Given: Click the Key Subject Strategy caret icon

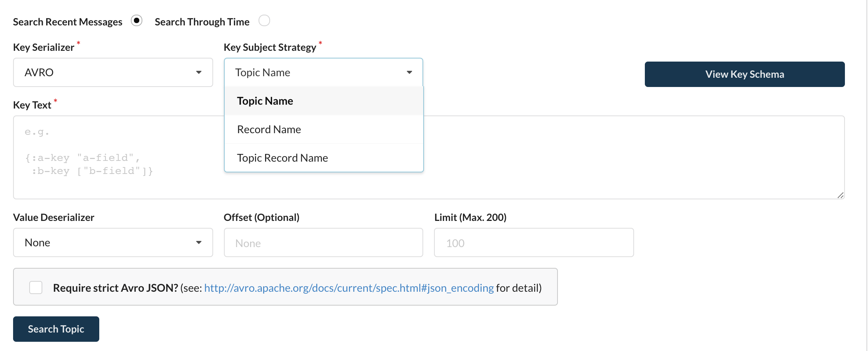Looking at the screenshot, I should coord(409,72).
